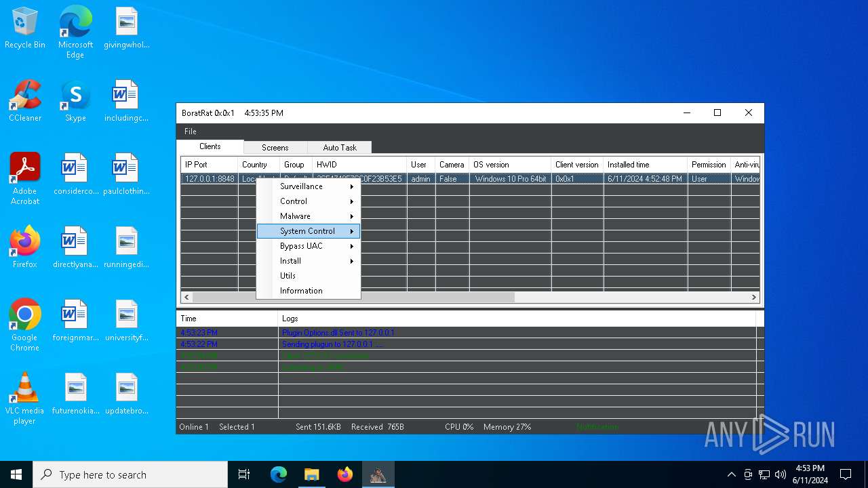868x488 pixels.
Task: Sort by Client version column header
Action: coord(577,165)
